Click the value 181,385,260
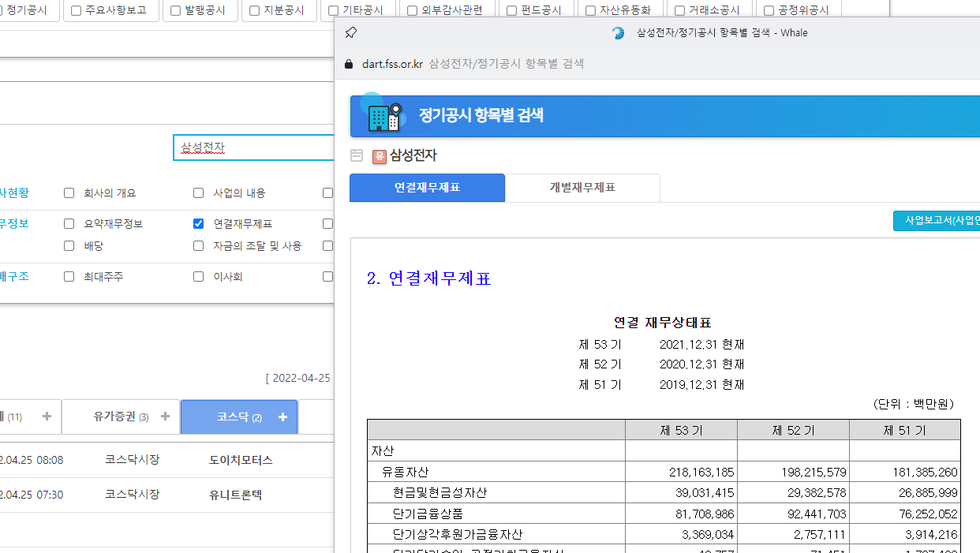This screenshot has height=553, width=980. pyautogui.click(x=926, y=473)
